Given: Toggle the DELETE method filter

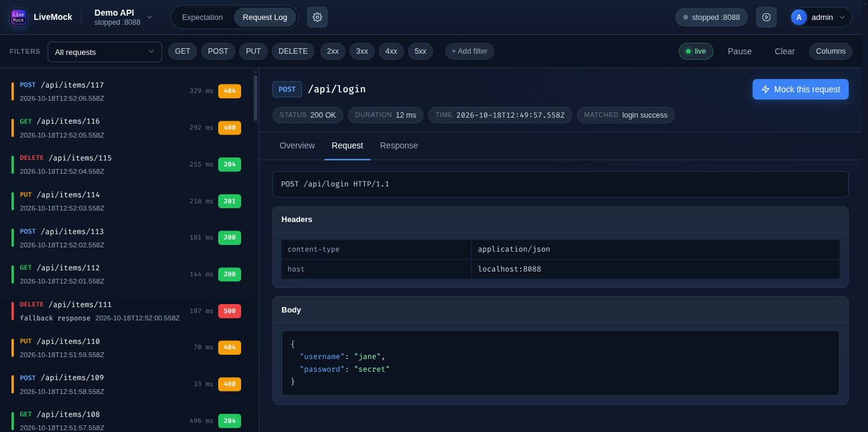Looking at the screenshot, I should tap(293, 51).
